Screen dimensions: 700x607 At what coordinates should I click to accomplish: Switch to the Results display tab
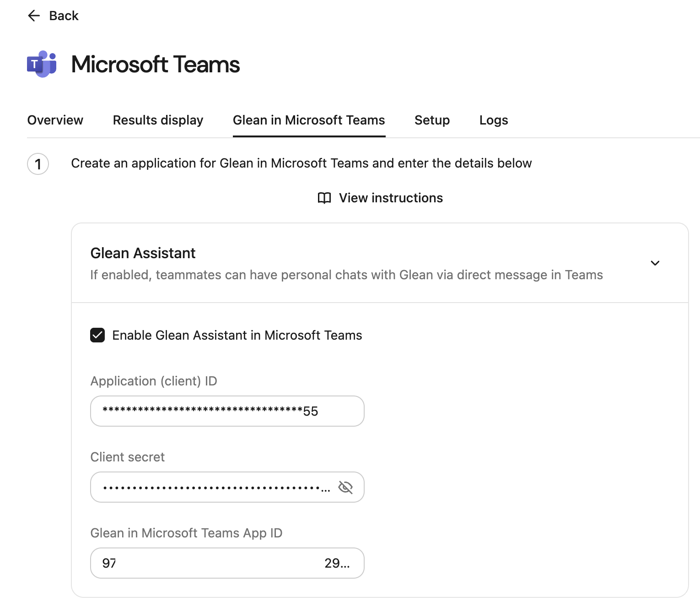(x=158, y=120)
